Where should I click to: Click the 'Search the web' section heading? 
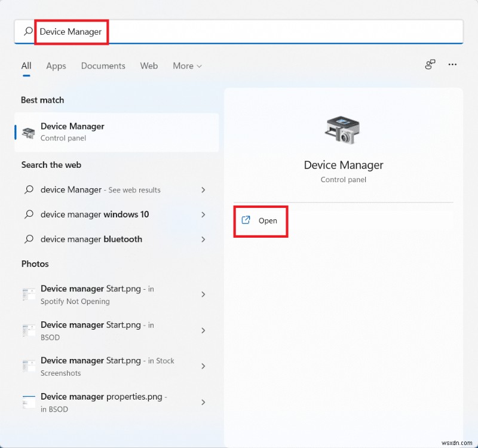pos(51,165)
